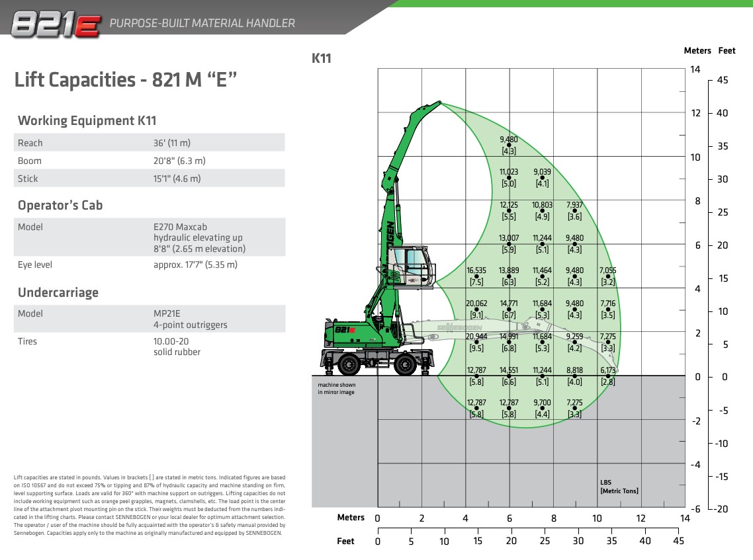Select the capacity value "11,464"
753x560 pixels.
pos(542,270)
